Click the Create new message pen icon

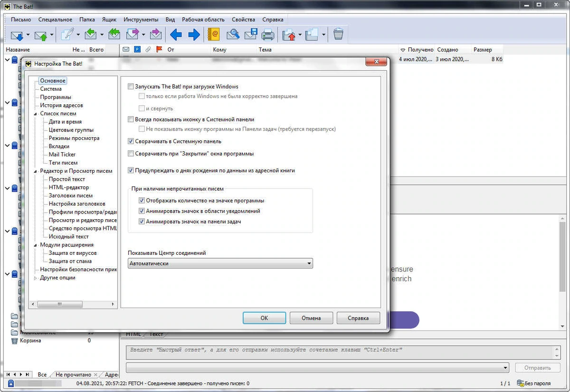68,35
